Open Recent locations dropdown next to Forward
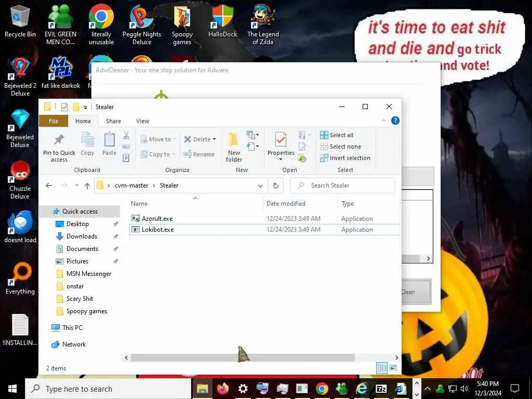The width and height of the screenshot is (532, 399). (x=77, y=185)
